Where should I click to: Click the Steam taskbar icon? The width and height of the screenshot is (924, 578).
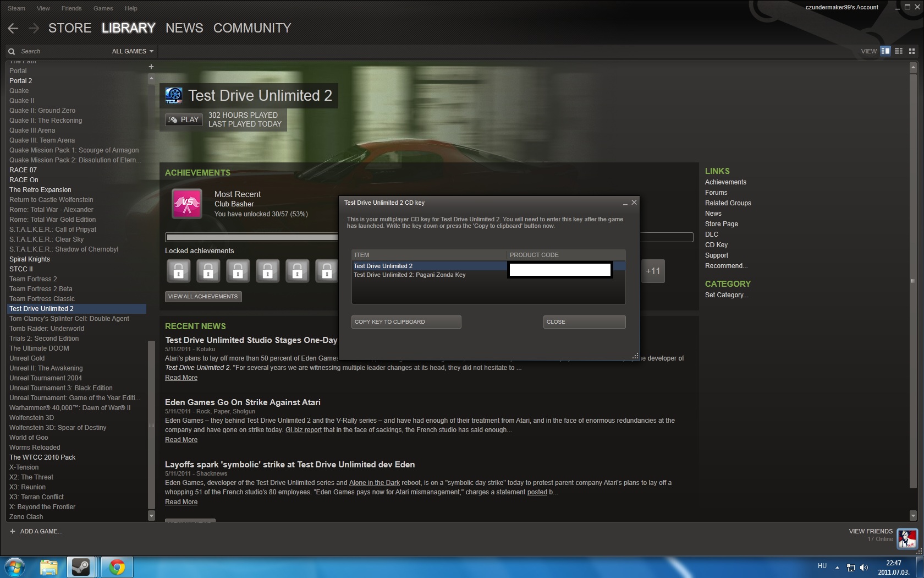point(81,567)
